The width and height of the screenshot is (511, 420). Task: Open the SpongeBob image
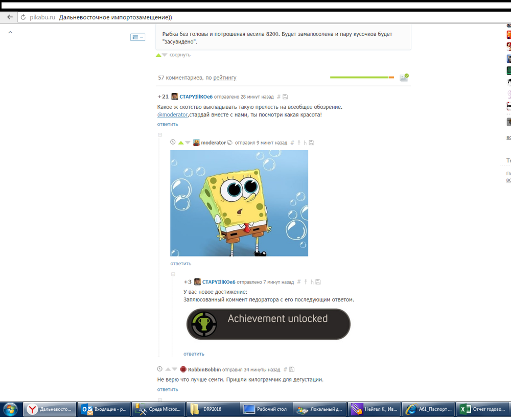click(x=239, y=203)
